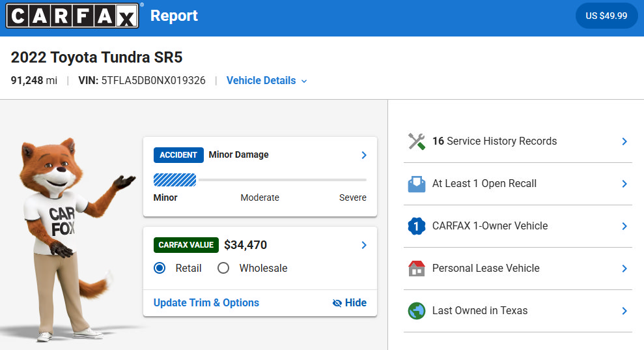Viewport: 644px width, 350px height.
Task: Click the 1-Owner badge icon
Action: [417, 226]
